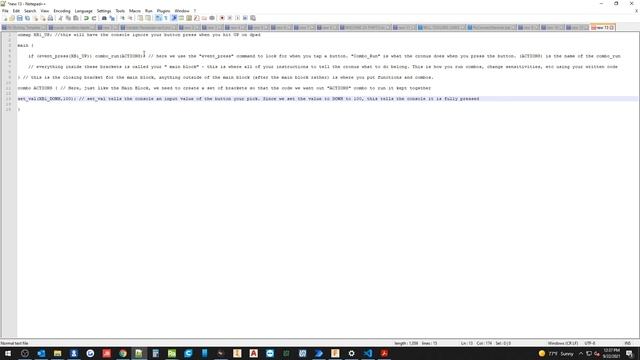Open Settings gear on the taskbar
640x360 pixels.
351,353
